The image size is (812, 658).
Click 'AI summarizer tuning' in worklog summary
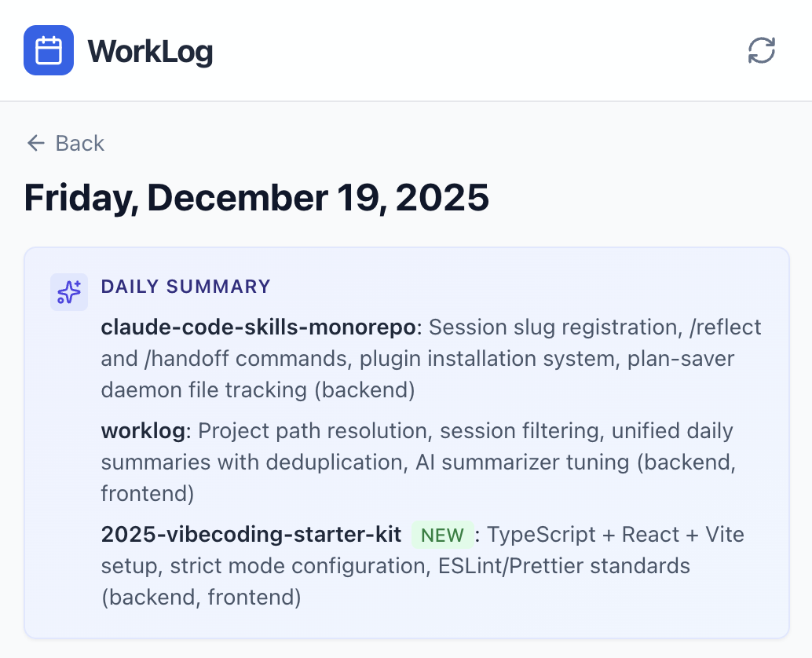(521, 462)
